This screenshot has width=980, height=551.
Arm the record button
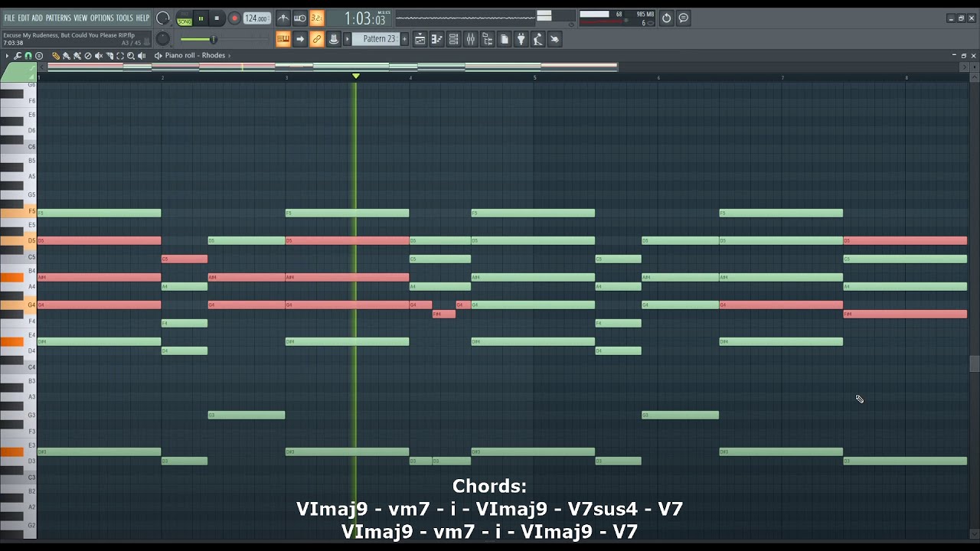pos(234,18)
